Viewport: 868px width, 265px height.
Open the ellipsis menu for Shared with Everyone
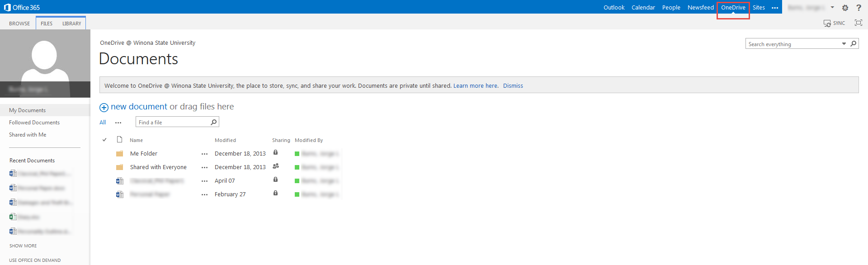(x=205, y=168)
